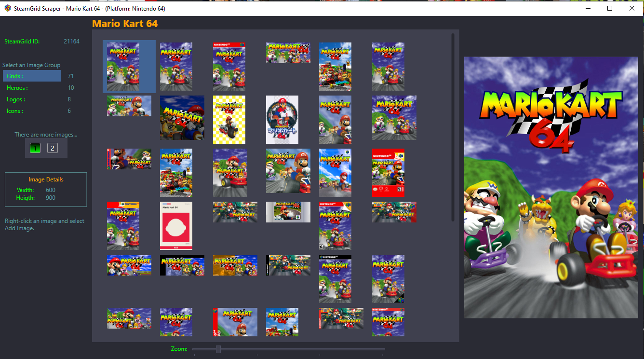
Task: Select the Grids image group
Action: (32, 76)
